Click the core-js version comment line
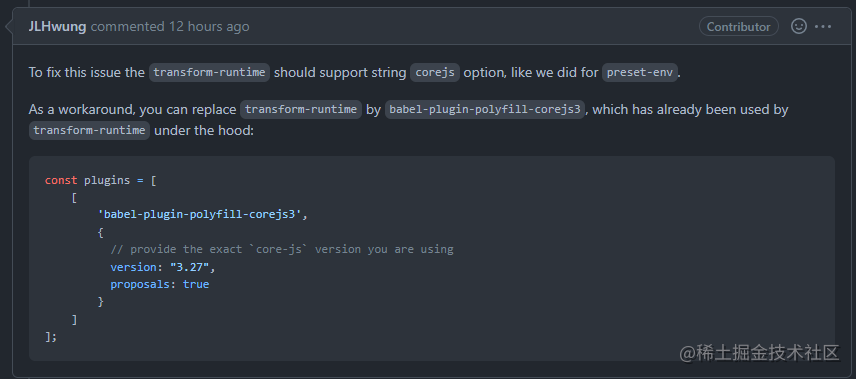 282,250
